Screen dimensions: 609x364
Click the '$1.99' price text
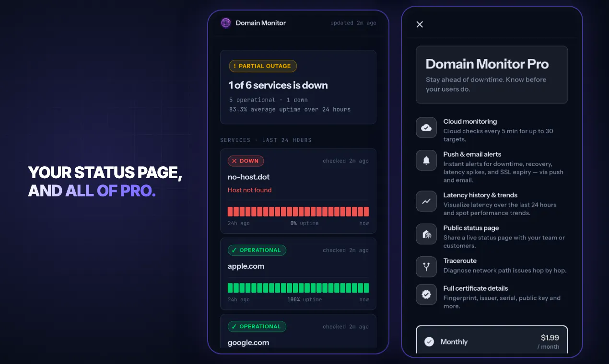click(550, 338)
